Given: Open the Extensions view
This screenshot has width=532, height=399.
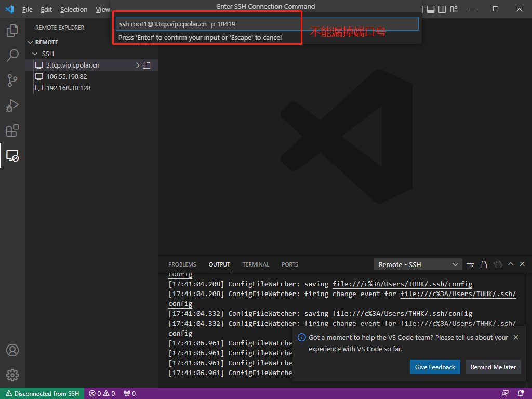Looking at the screenshot, I should (12, 130).
